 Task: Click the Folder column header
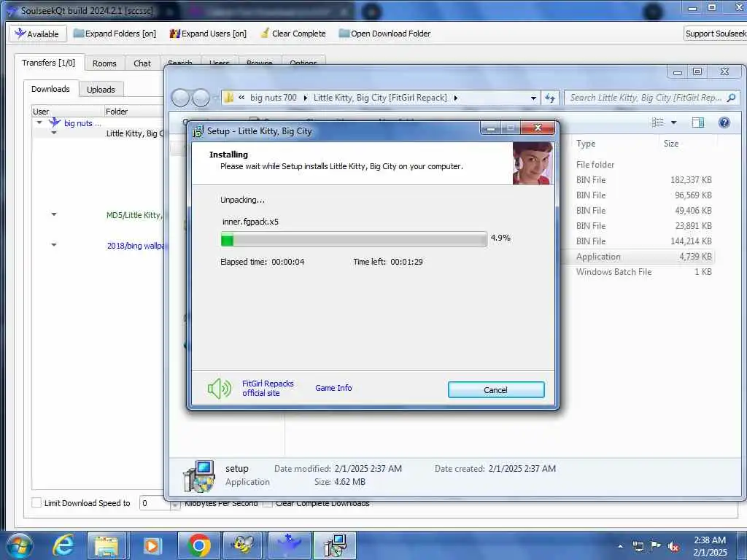click(134, 112)
